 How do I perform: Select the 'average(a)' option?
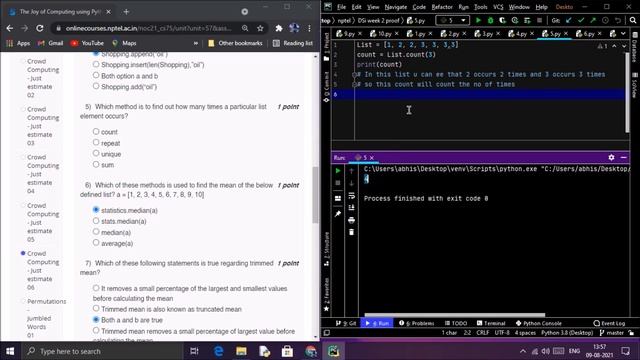point(96,243)
